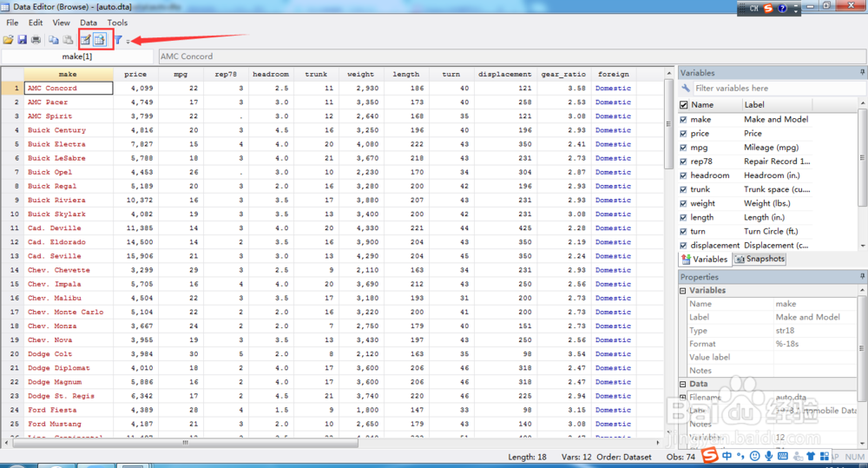Open the IME emoji smiley icon
868x468 pixels.
pos(754,456)
